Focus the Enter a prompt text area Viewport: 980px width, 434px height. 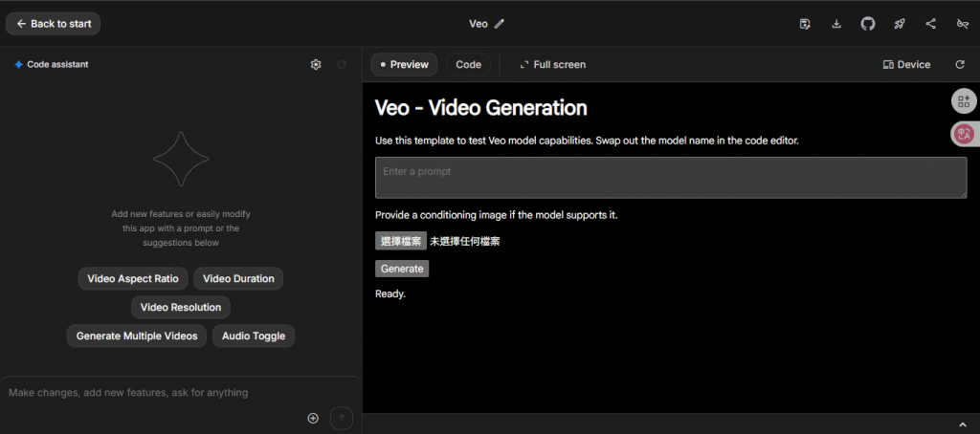671,178
